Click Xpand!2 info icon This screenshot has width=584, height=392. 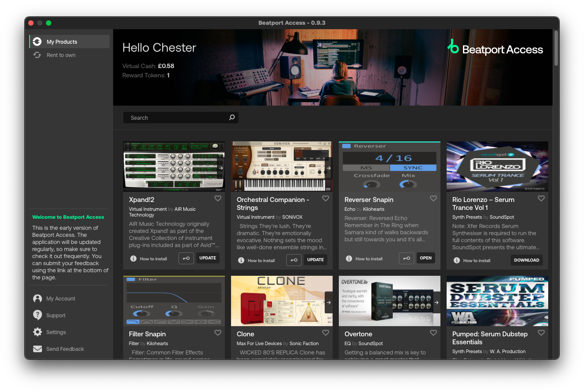[133, 259]
